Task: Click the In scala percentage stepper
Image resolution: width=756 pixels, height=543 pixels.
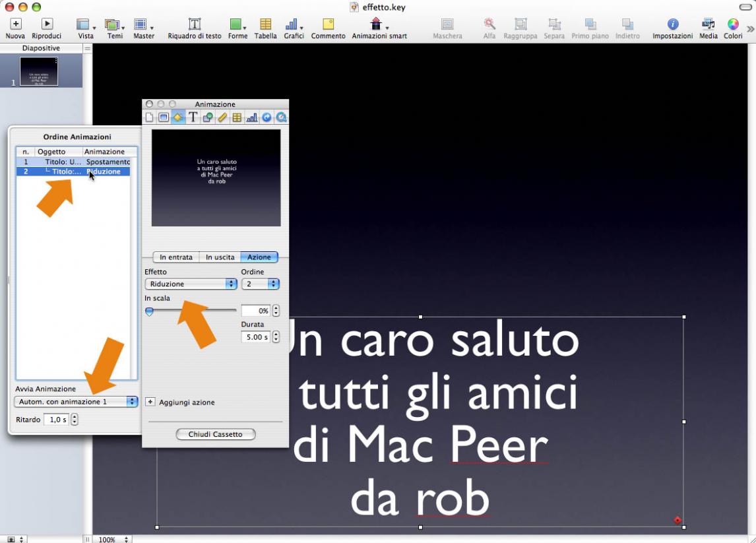Action: coord(276,311)
